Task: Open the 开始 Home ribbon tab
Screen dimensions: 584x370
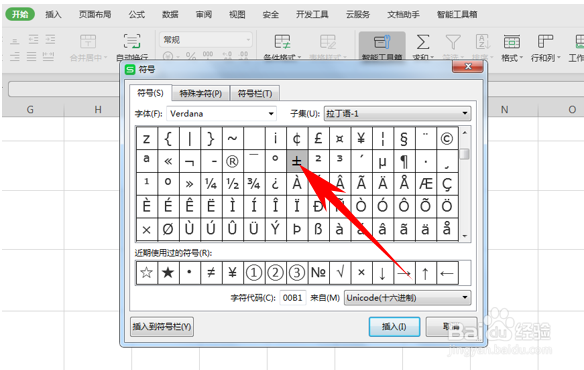Action: pos(20,15)
